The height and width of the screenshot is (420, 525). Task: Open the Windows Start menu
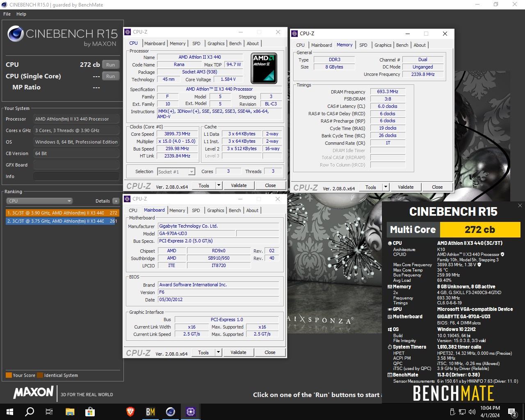(x=10, y=412)
